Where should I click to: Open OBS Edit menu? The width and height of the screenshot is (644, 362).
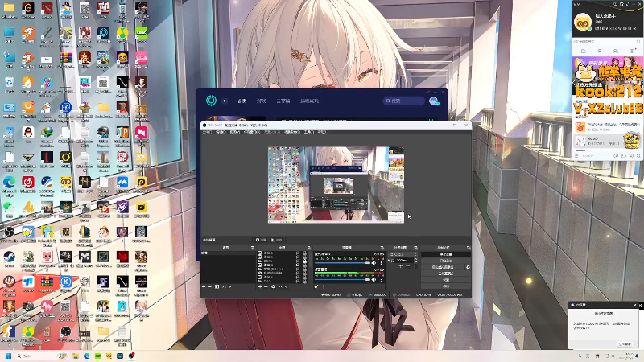click(x=221, y=132)
